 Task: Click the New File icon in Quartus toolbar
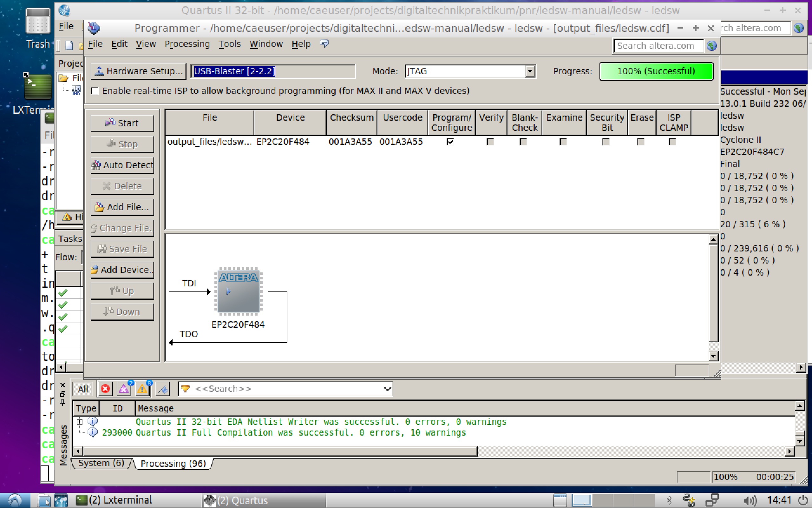point(69,45)
